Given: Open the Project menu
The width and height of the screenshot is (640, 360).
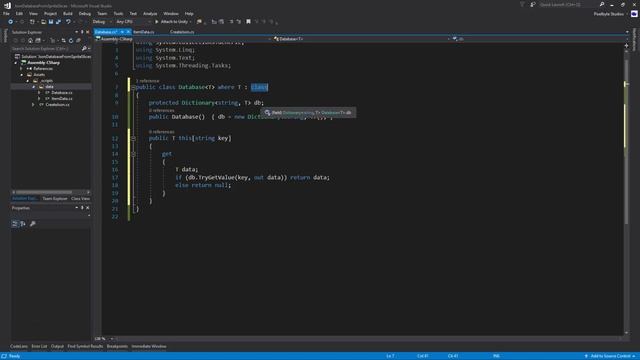Looking at the screenshot, I should (x=50, y=13).
